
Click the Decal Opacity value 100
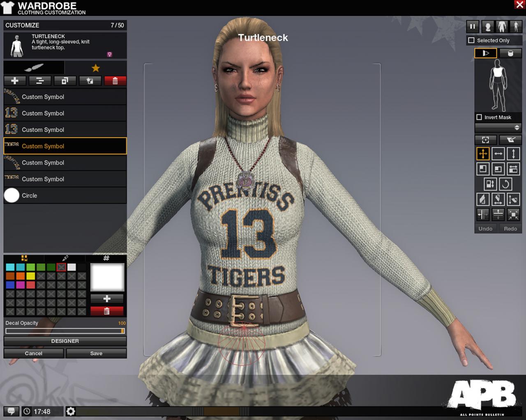[x=122, y=323]
